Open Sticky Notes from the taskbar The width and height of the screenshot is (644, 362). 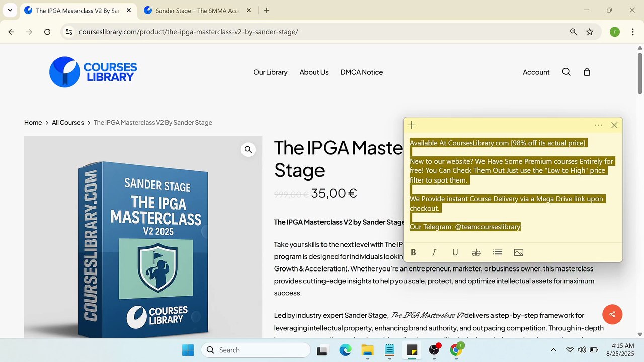click(x=412, y=350)
